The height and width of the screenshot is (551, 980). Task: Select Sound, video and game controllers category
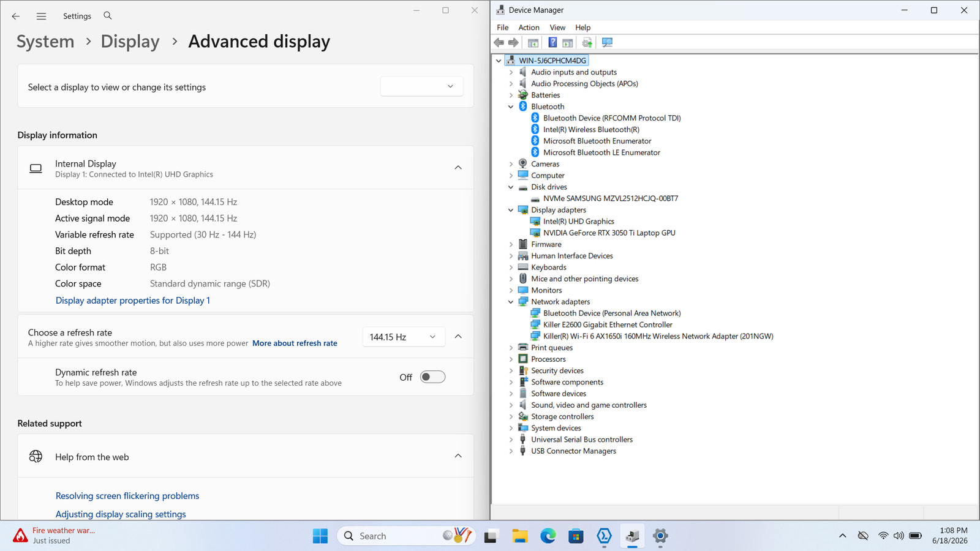[589, 405]
